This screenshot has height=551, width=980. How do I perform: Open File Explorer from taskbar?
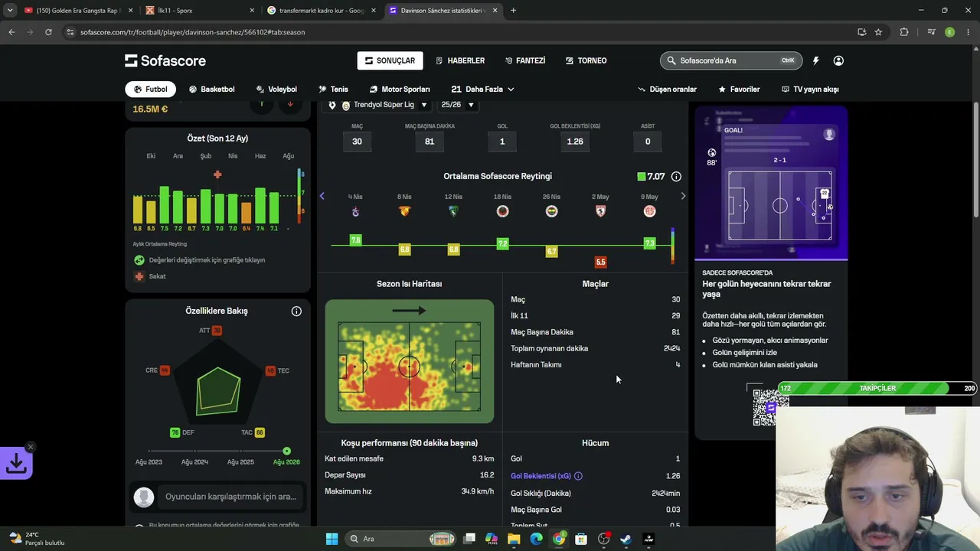(514, 539)
